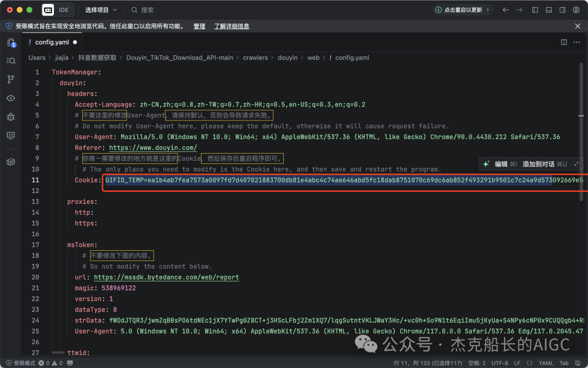Click LF line ending selector
Screen dimensions: 588x368
(517, 363)
